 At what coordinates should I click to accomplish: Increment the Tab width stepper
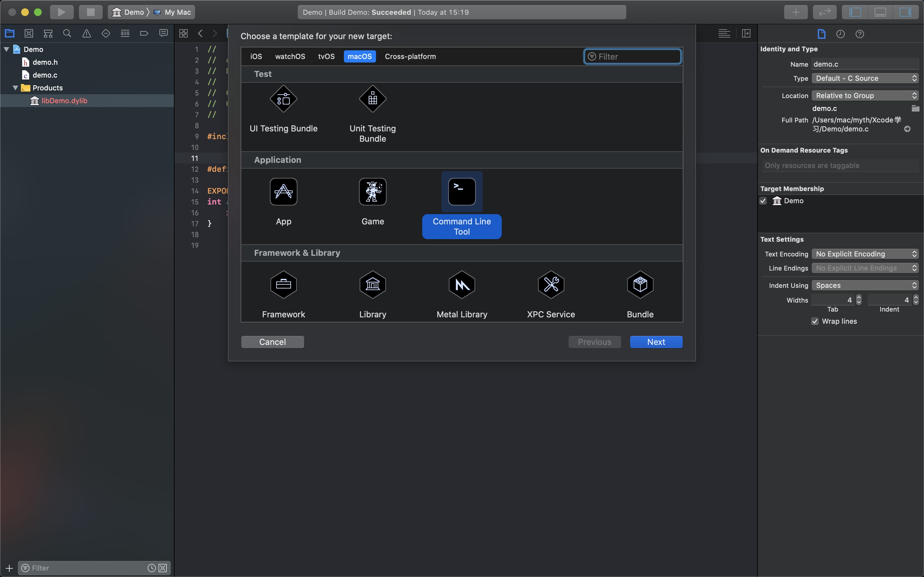pyautogui.click(x=859, y=297)
